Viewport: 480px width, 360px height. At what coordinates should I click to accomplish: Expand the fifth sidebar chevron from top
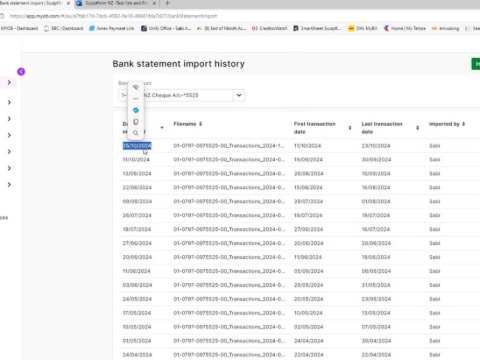point(9,152)
